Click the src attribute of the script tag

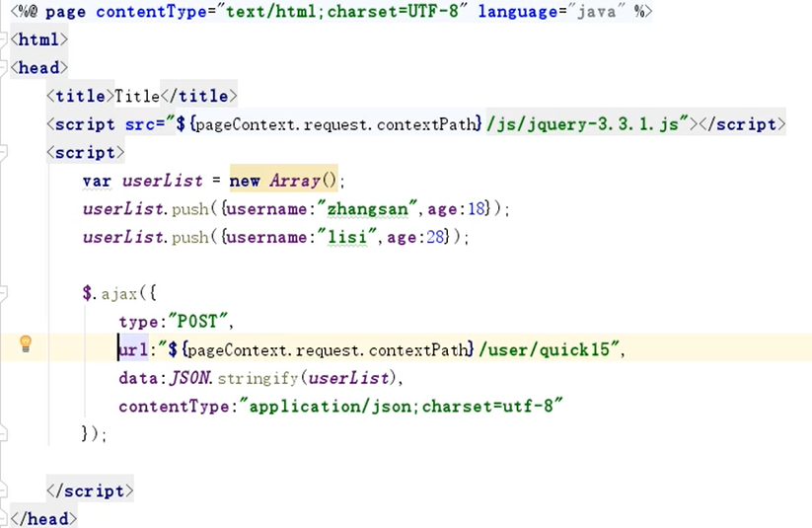(140, 124)
